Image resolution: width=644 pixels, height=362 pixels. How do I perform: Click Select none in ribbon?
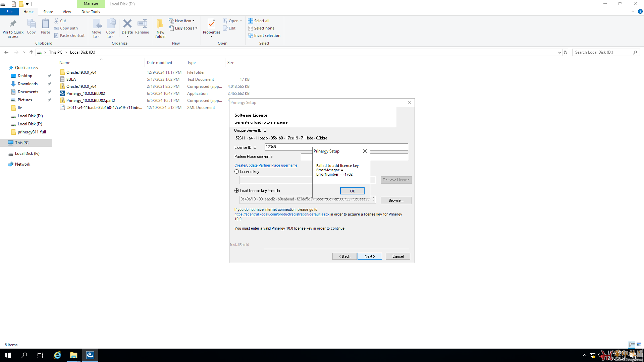click(x=261, y=28)
